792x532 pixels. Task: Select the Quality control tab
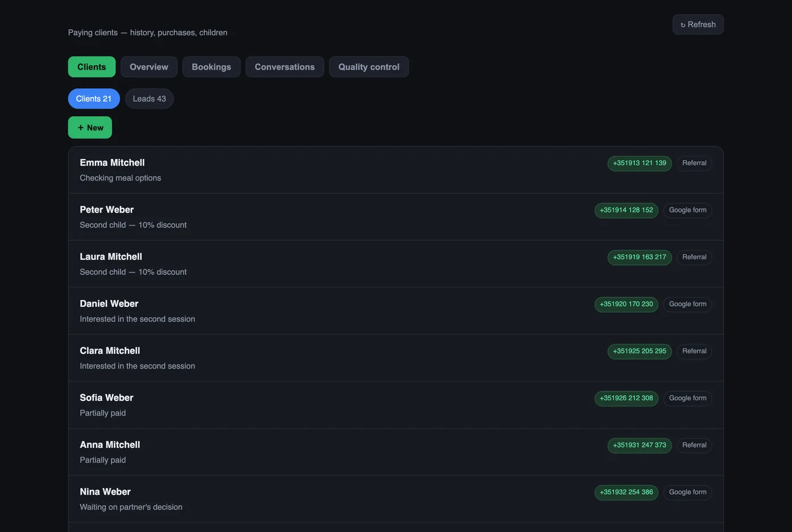(369, 67)
